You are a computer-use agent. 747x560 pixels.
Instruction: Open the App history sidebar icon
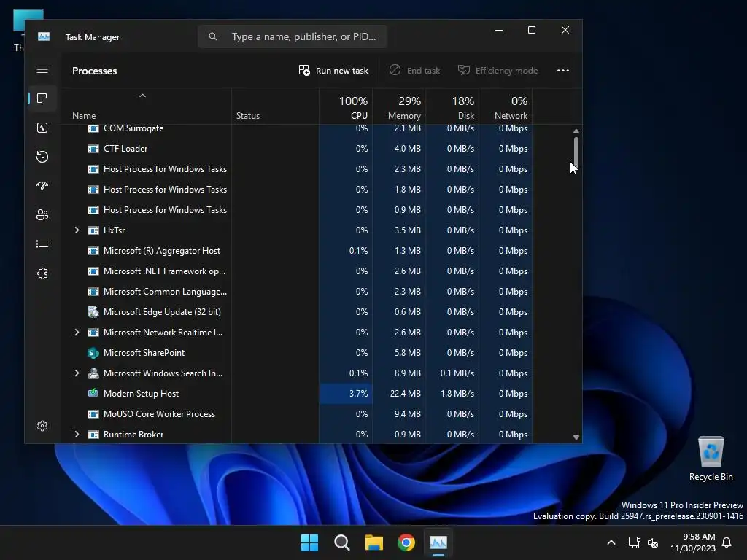click(x=42, y=157)
